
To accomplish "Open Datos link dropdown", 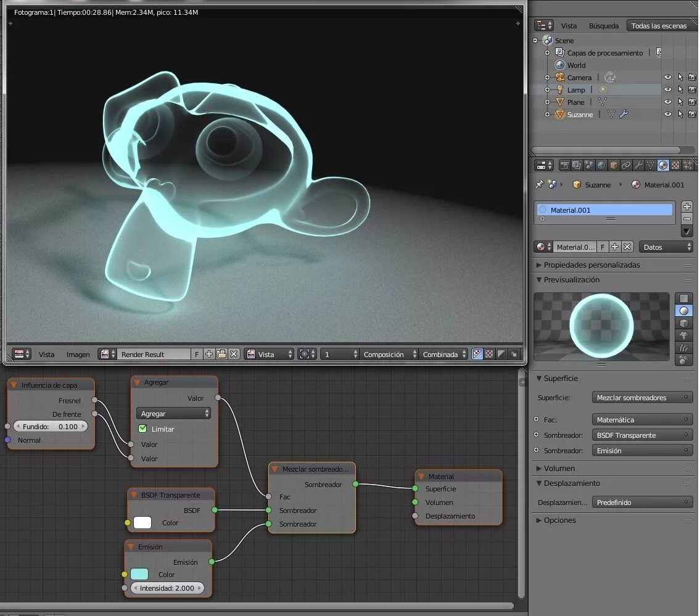I will click(x=665, y=247).
